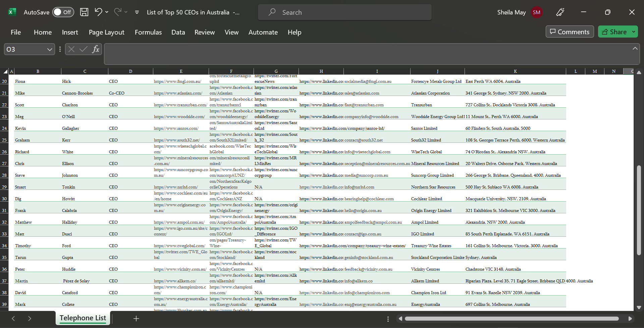Open the www.santos.com website link
Viewport: 644px width, 328px height.
pyautogui.click(x=176, y=128)
